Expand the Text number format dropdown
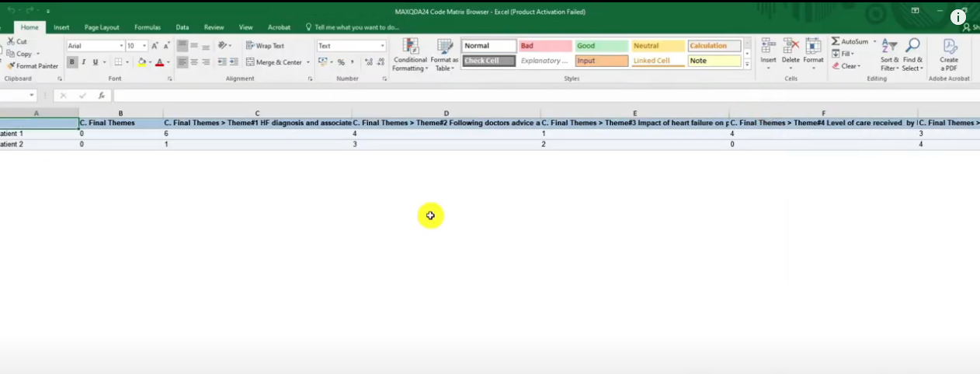The height and width of the screenshot is (374, 980). point(382,46)
